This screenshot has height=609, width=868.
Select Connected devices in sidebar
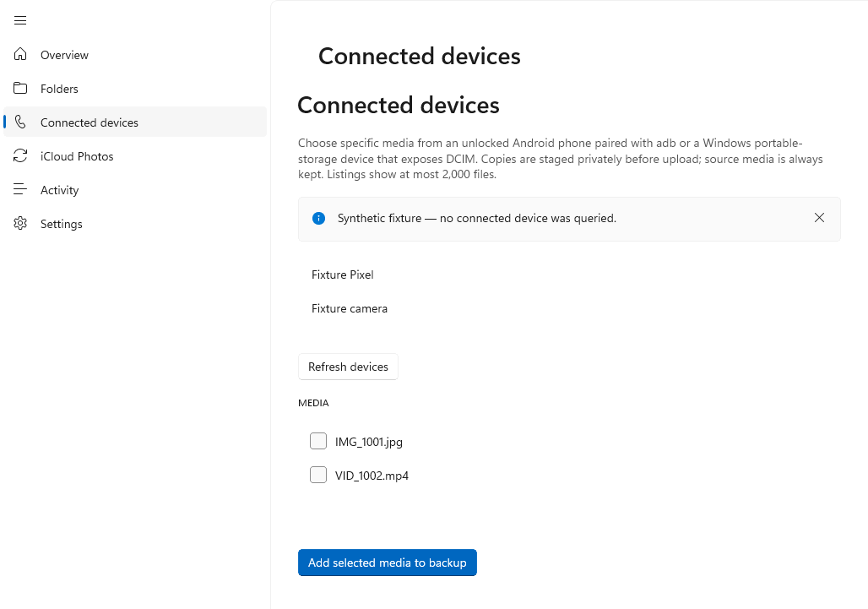(135, 122)
